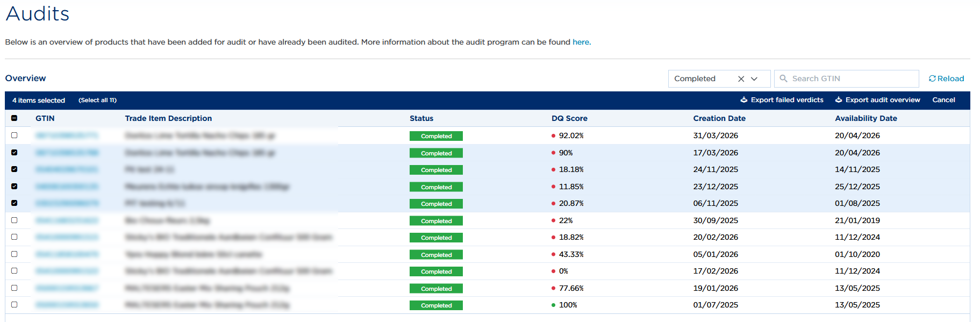Check the row with 100% DQ score
Viewport: 980px width, 322px height.
(x=14, y=305)
